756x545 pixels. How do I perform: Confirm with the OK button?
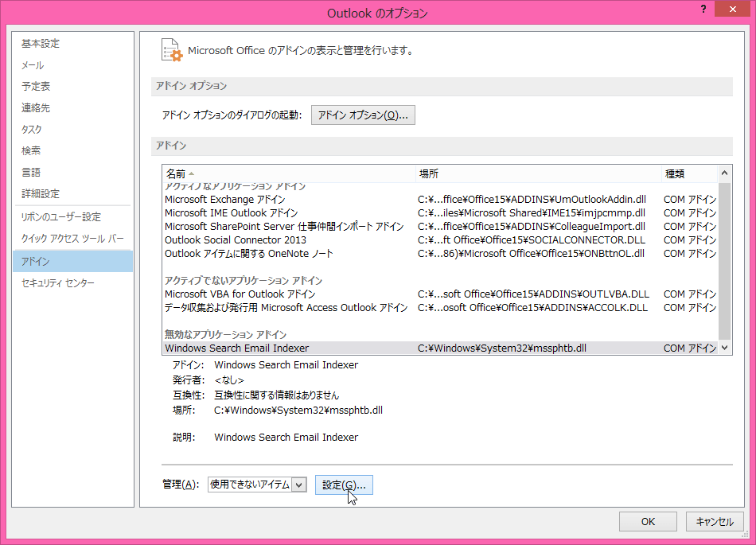coord(648,521)
